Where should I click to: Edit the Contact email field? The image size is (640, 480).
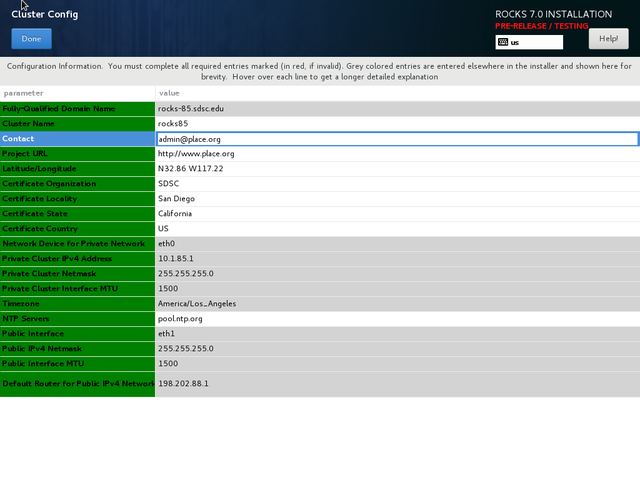[396, 139]
